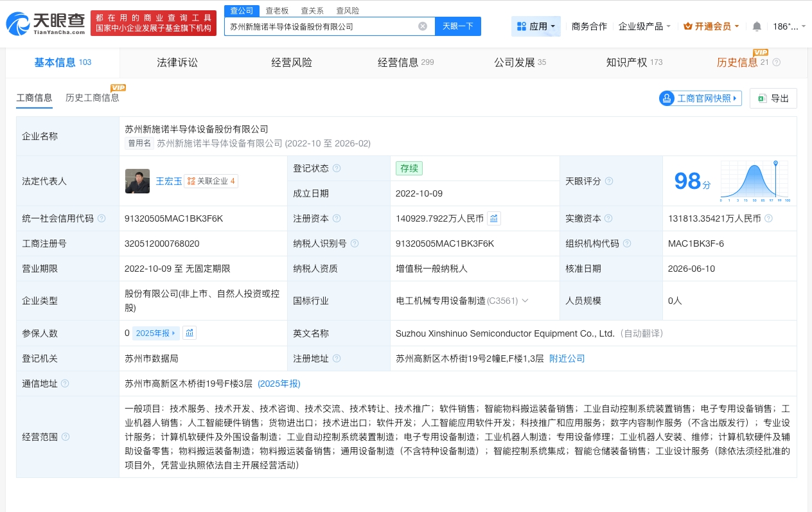Open the 商务合作 link
Screen dimensions: 812x512
pyautogui.click(x=589, y=26)
